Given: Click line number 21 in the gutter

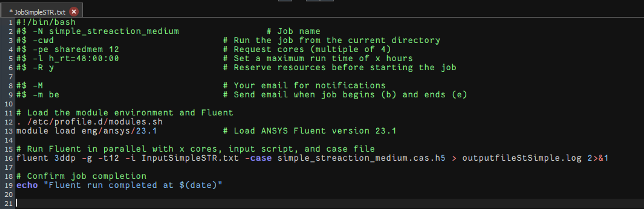Looking at the screenshot, I should tap(9, 204).
